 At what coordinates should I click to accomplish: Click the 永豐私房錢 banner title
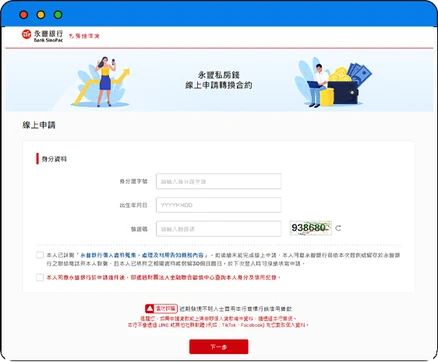(219, 75)
